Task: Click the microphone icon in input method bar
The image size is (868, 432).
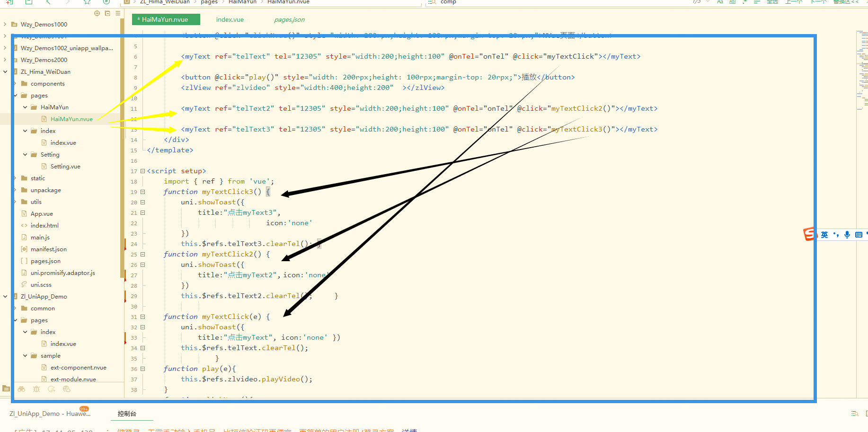Action: point(847,235)
